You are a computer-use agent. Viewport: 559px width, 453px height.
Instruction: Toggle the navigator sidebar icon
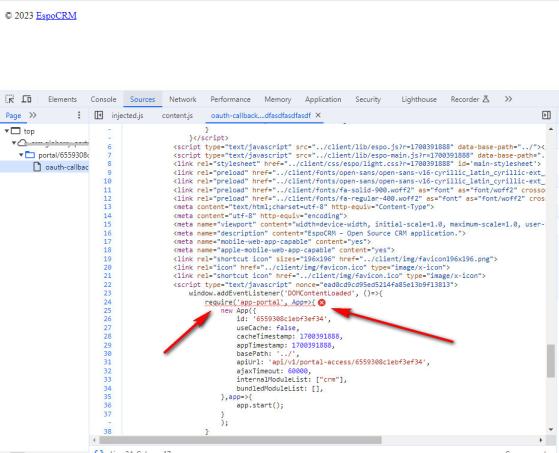pyautogui.click(x=99, y=115)
